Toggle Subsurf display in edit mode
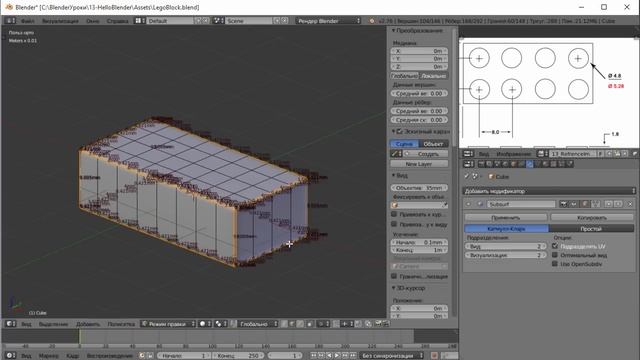This screenshot has height=360, width=640. pyautogui.click(x=585, y=204)
